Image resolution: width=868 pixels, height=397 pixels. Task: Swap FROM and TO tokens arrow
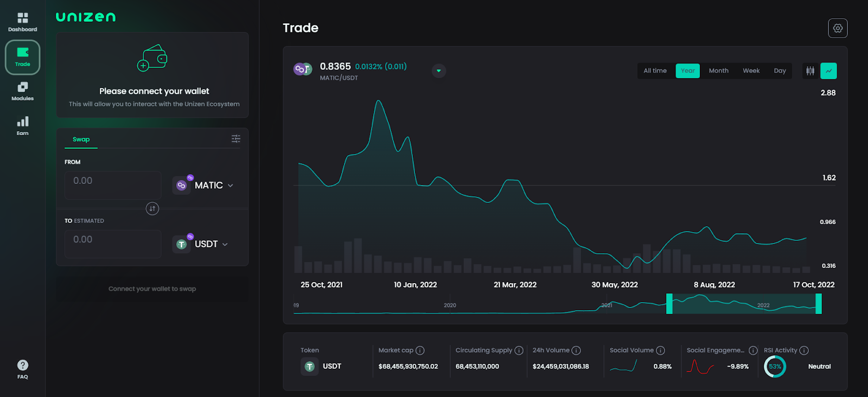[x=152, y=208]
